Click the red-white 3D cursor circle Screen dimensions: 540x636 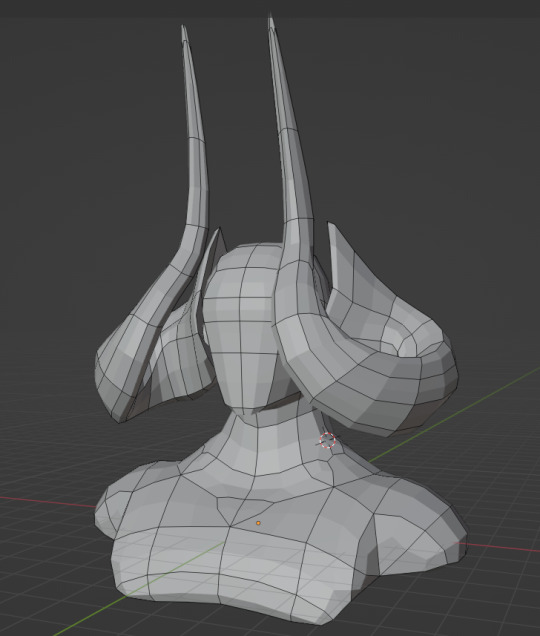[327, 440]
